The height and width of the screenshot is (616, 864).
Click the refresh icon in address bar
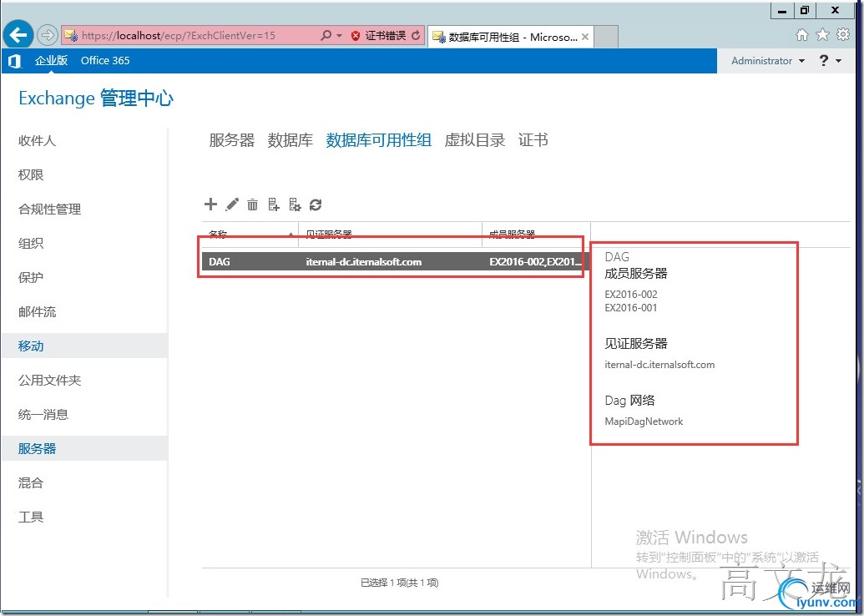click(416, 36)
